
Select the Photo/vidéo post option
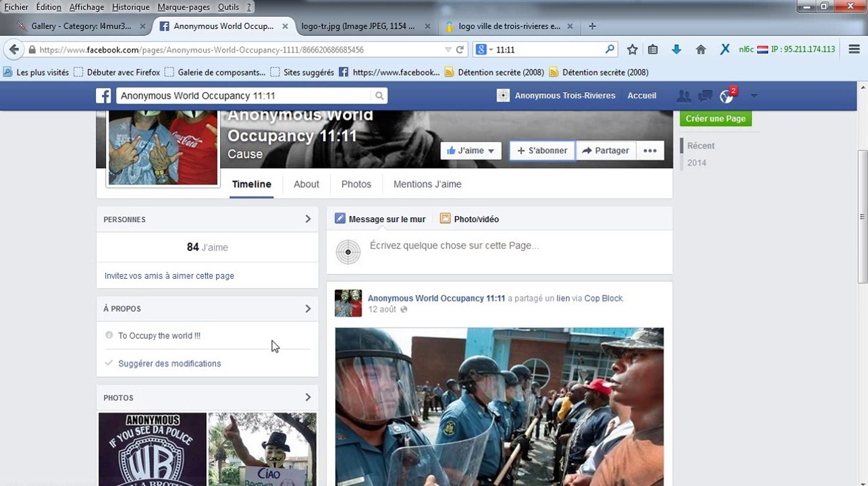(470, 219)
